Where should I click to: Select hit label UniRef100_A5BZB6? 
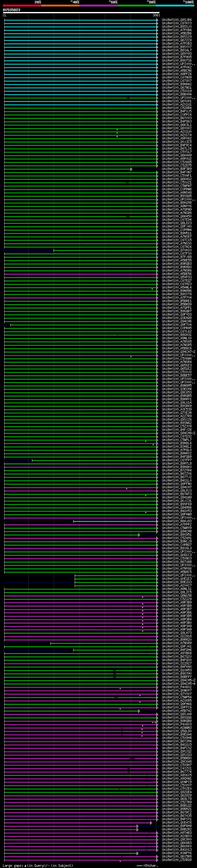(176, 33)
